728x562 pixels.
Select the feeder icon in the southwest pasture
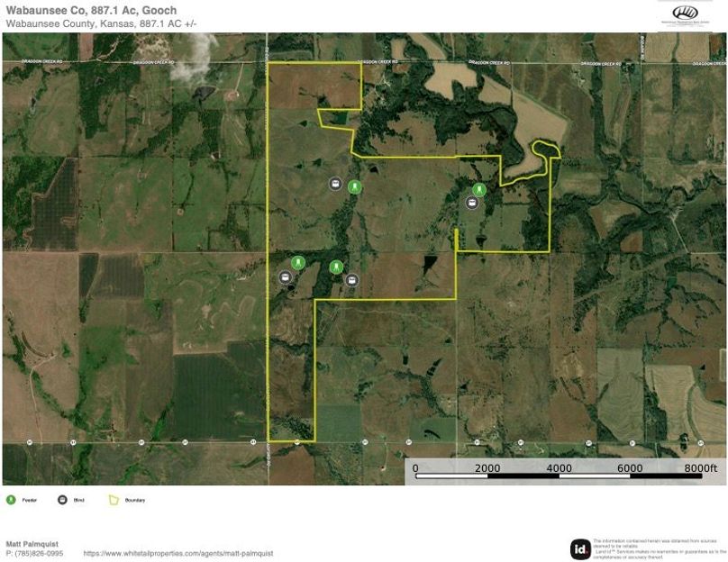pos(296,263)
